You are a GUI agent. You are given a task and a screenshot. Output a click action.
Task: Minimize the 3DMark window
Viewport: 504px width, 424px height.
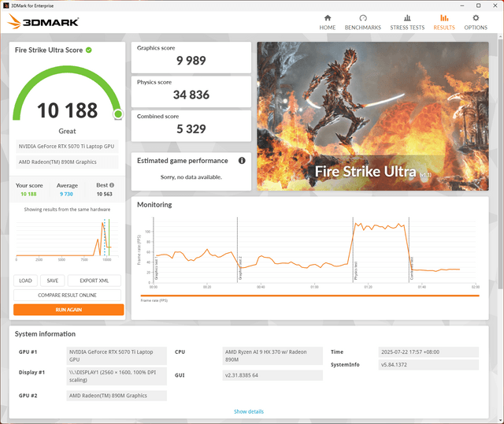(x=462, y=6)
